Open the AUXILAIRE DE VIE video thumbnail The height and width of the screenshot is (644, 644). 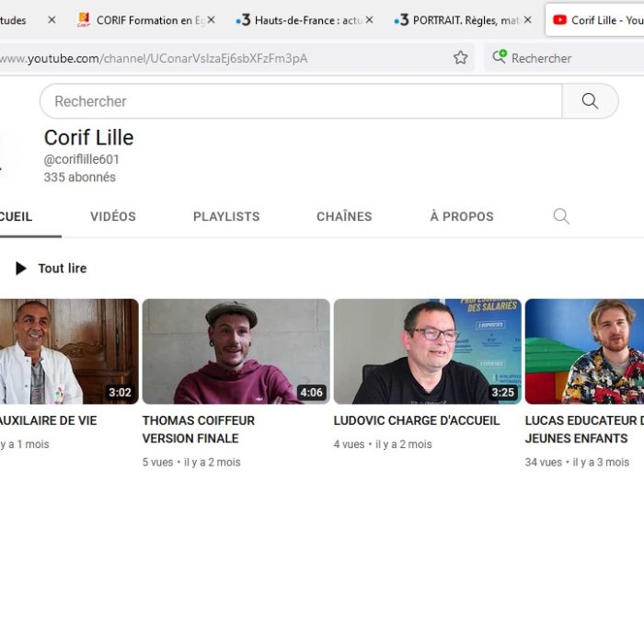69,351
